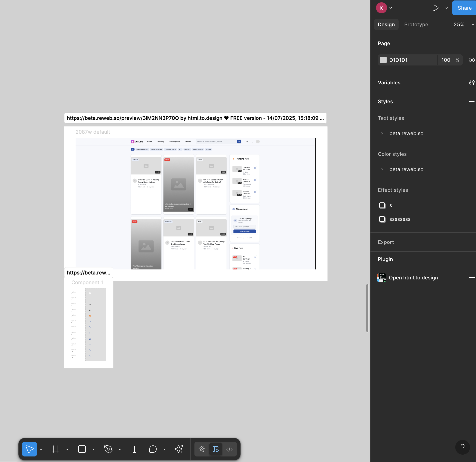The height and width of the screenshot is (462, 476).
Task: Toggle page background color visibility eye
Action: [471, 60]
